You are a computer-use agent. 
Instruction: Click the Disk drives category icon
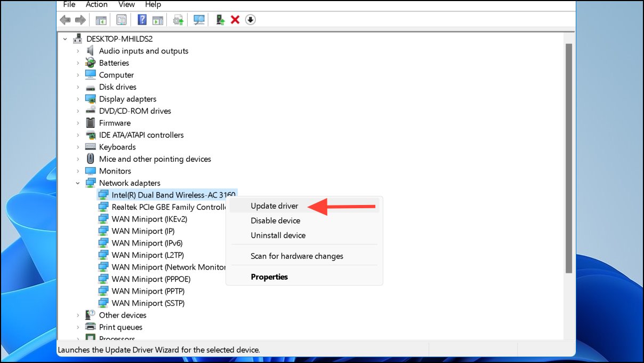(x=90, y=87)
